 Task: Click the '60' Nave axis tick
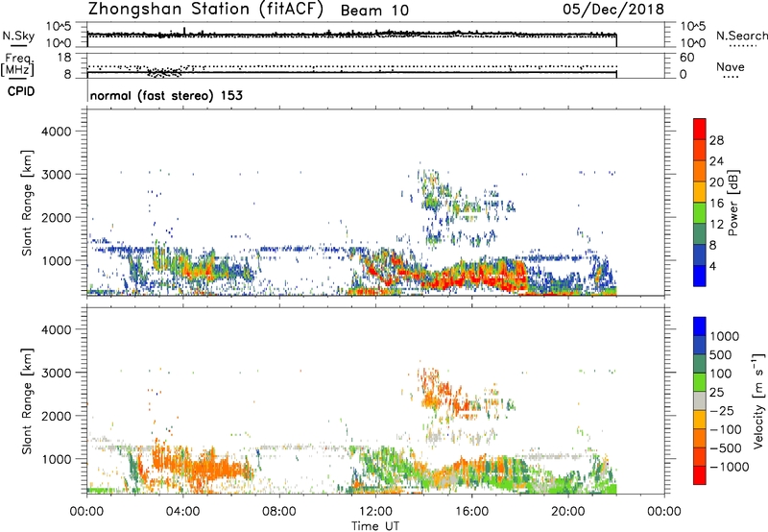(687, 58)
